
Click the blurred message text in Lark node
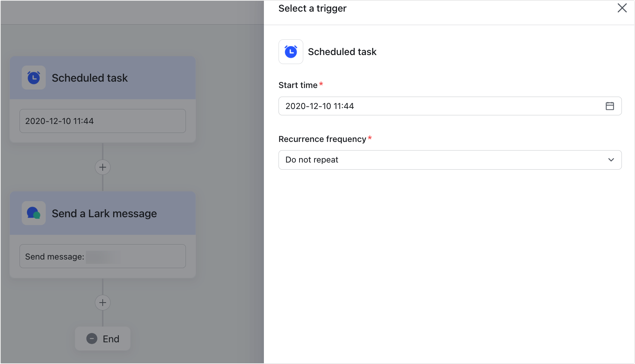(103, 257)
